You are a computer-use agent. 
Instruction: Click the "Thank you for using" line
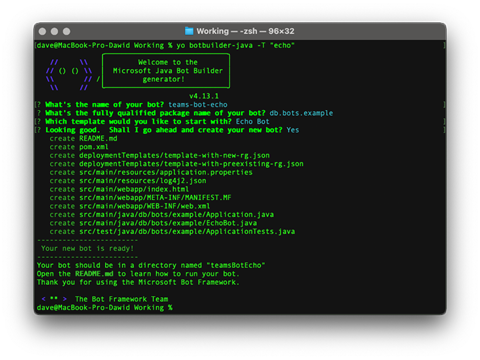tap(138, 282)
